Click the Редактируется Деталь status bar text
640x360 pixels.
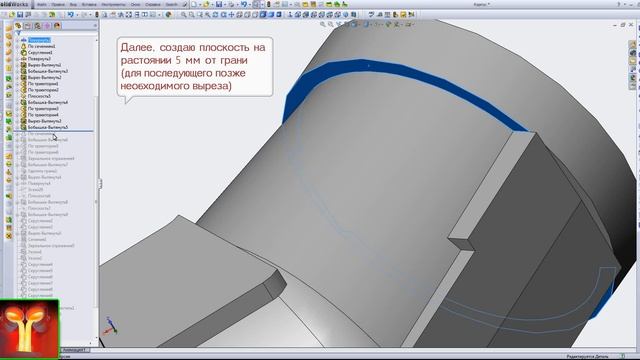(587, 357)
